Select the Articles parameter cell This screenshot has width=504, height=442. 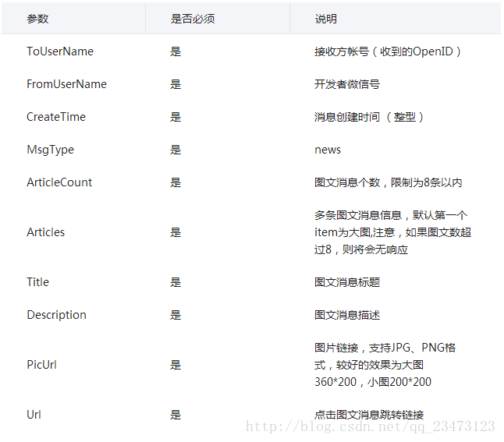(46, 232)
